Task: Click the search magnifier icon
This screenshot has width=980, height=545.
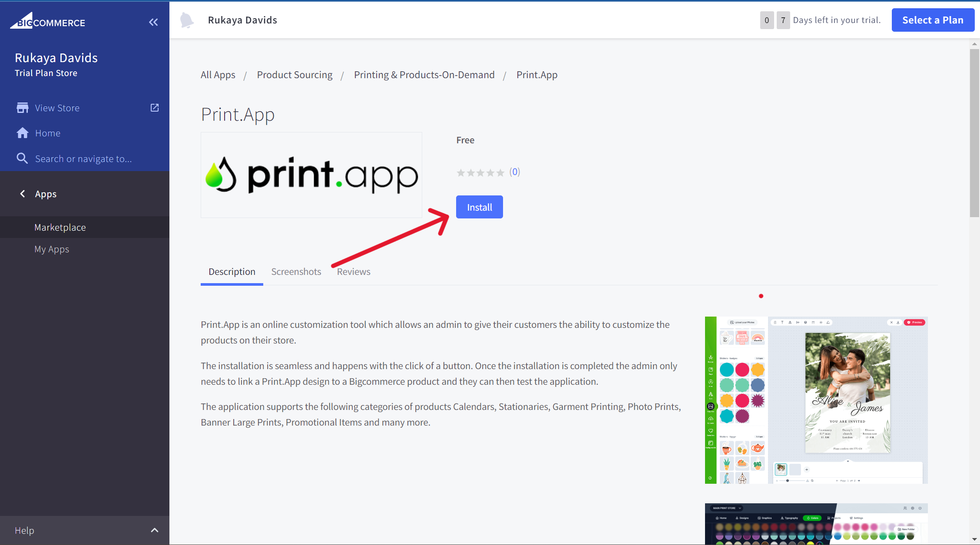Action: 22,159
